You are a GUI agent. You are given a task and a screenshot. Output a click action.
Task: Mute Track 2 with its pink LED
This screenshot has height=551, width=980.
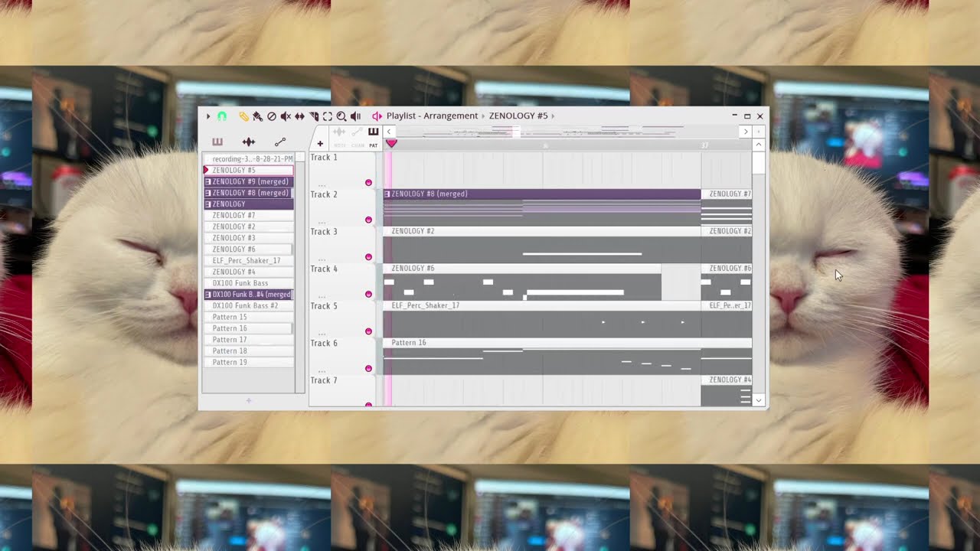(368, 220)
